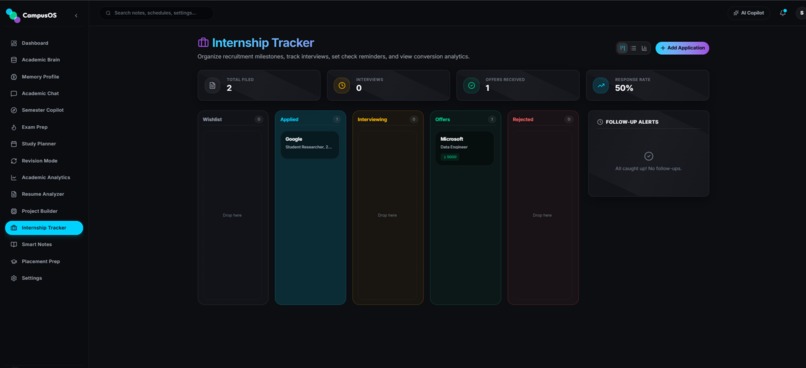Click the 'All caught up! No follow-ups.' text
Viewport: 806px width, 368px height.
click(x=649, y=169)
